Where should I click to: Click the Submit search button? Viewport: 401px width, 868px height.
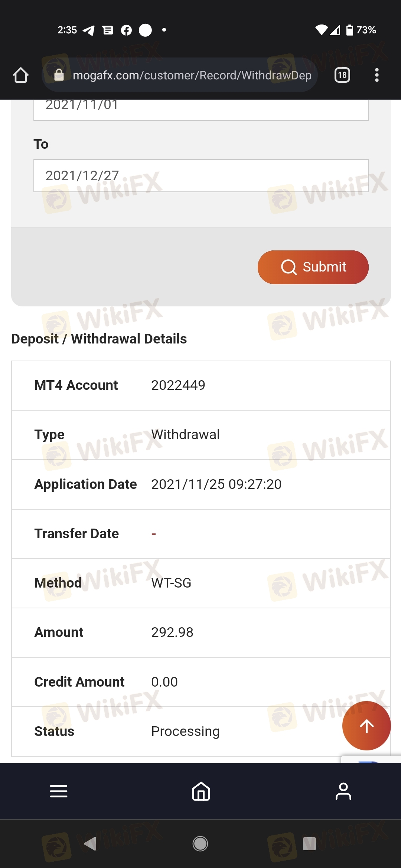[313, 267]
